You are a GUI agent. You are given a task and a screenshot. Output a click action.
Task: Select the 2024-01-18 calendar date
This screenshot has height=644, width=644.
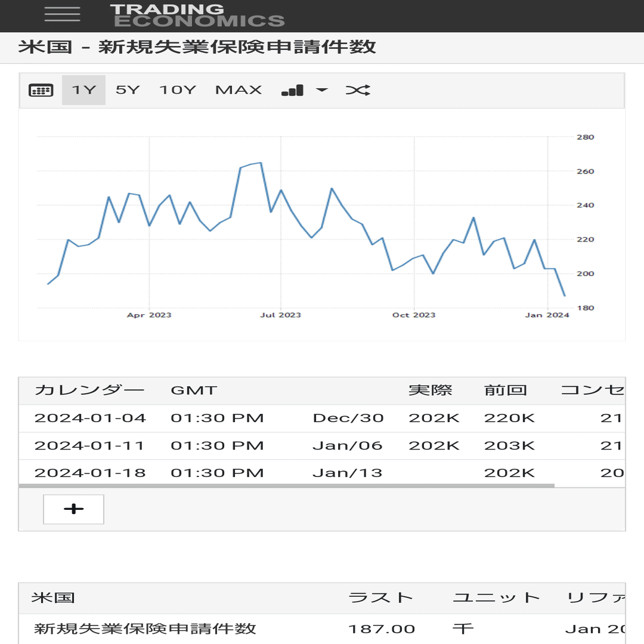[90, 473]
